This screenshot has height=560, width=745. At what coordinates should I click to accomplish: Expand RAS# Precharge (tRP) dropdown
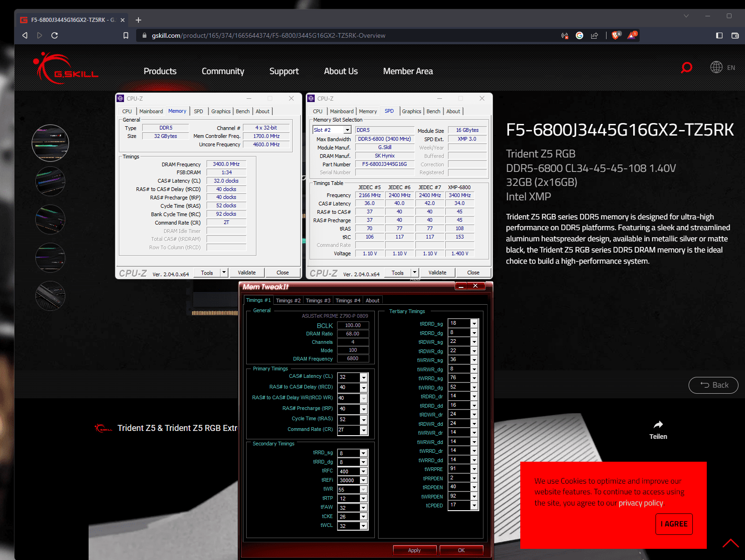click(364, 409)
